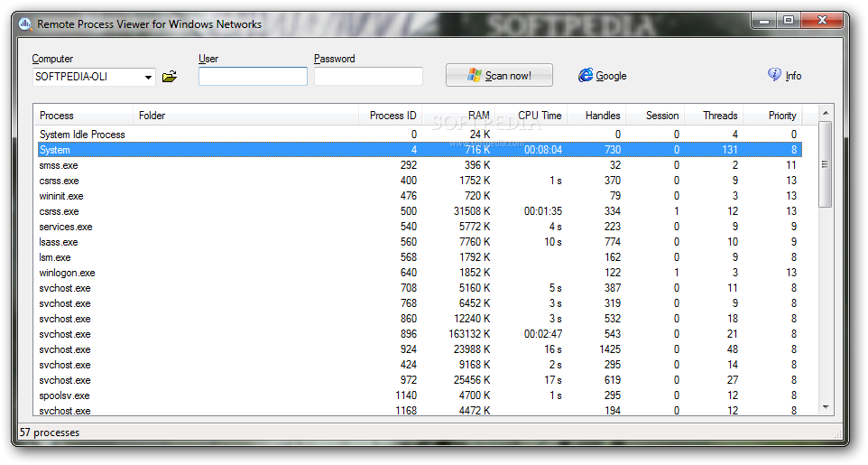Select the wininit.exe process row
The image size is (868, 465).
[420, 196]
